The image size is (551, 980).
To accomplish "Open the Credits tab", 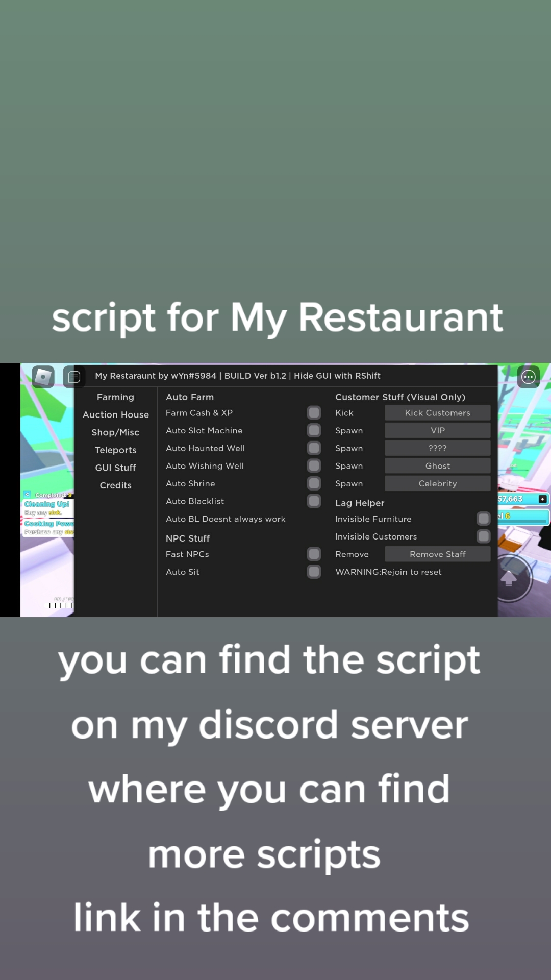I will tap(116, 485).
